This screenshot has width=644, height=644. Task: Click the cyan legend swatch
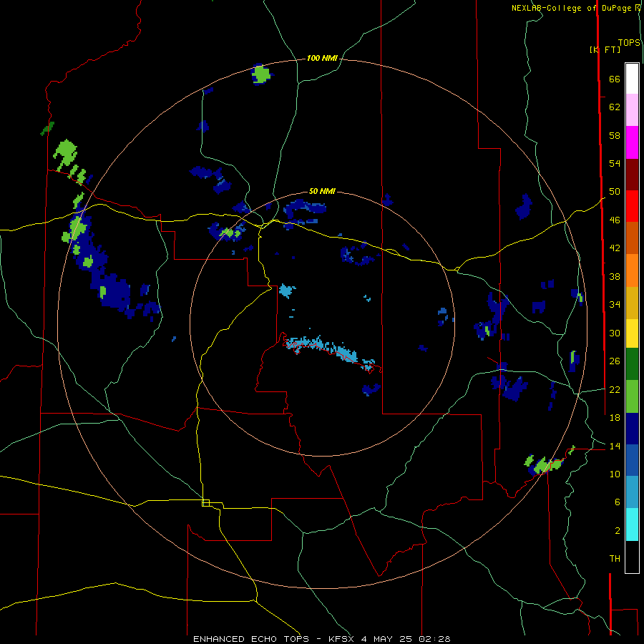[x=632, y=525]
